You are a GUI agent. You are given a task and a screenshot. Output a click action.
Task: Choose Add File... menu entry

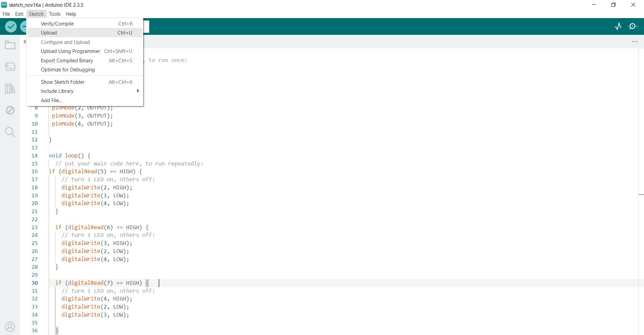pos(52,100)
